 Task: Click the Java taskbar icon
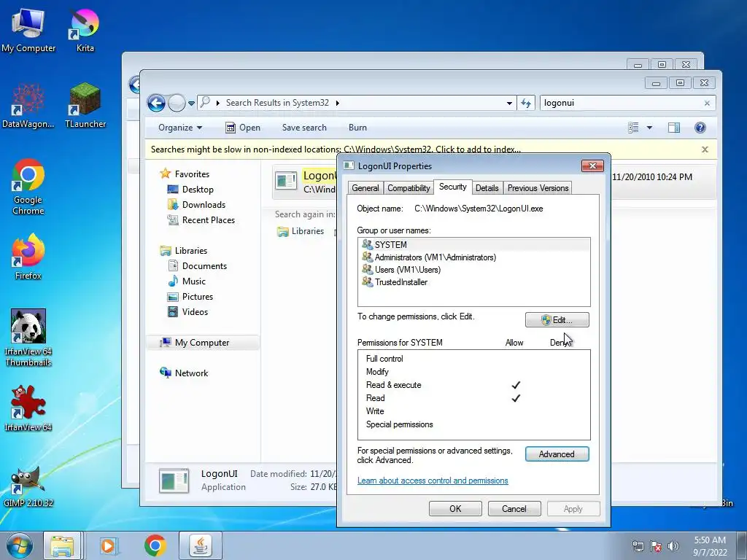tap(201, 545)
